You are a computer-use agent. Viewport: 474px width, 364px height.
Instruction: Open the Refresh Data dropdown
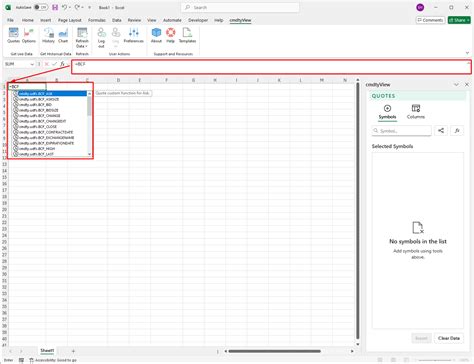click(x=82, y=38)
